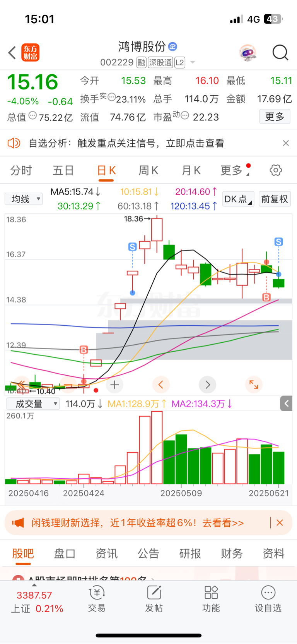The height and width of the screenshot is (644, 297).
Task: Tap the blue 正 verification badge
Action: (173, 46)
